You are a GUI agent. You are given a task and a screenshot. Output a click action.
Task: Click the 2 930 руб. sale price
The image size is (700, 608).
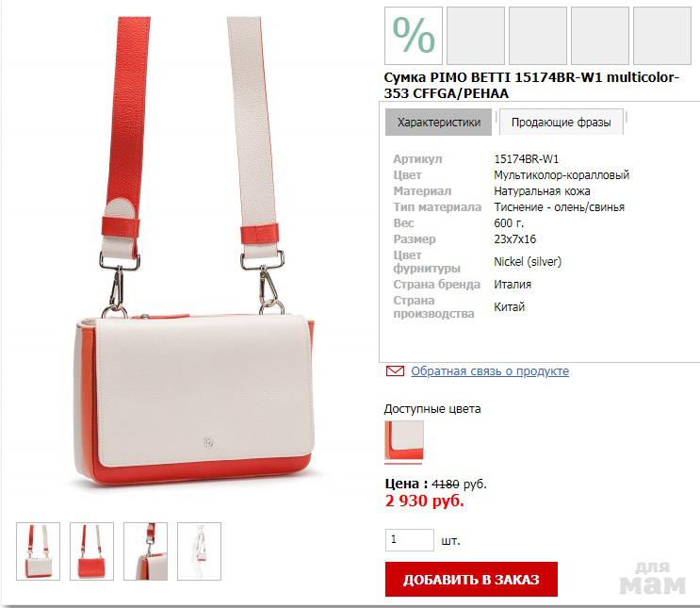pos(425,501)
